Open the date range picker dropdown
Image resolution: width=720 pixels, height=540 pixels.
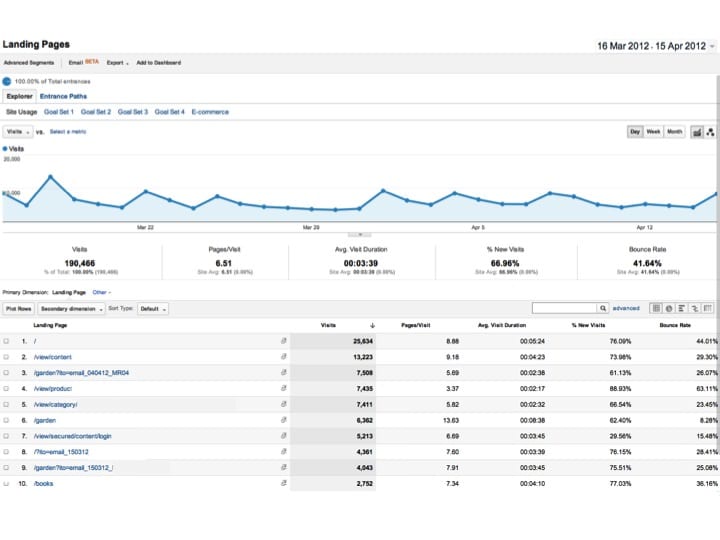point(710,46)
